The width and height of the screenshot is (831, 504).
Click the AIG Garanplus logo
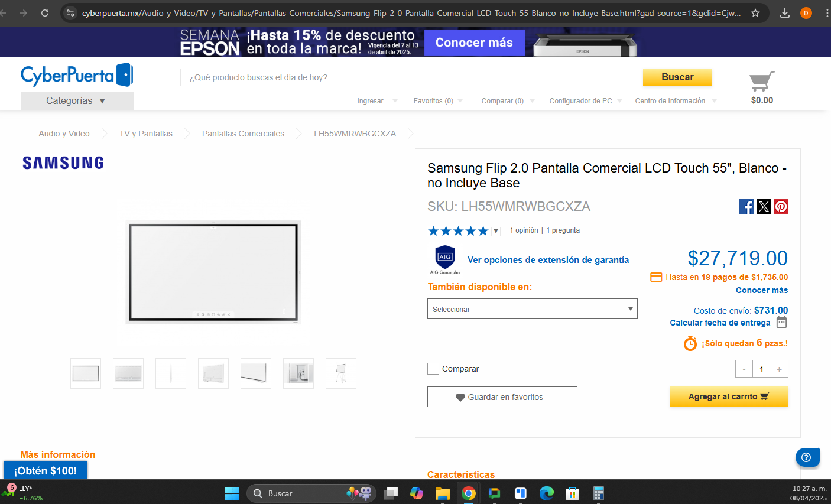(x=445, y=260)
